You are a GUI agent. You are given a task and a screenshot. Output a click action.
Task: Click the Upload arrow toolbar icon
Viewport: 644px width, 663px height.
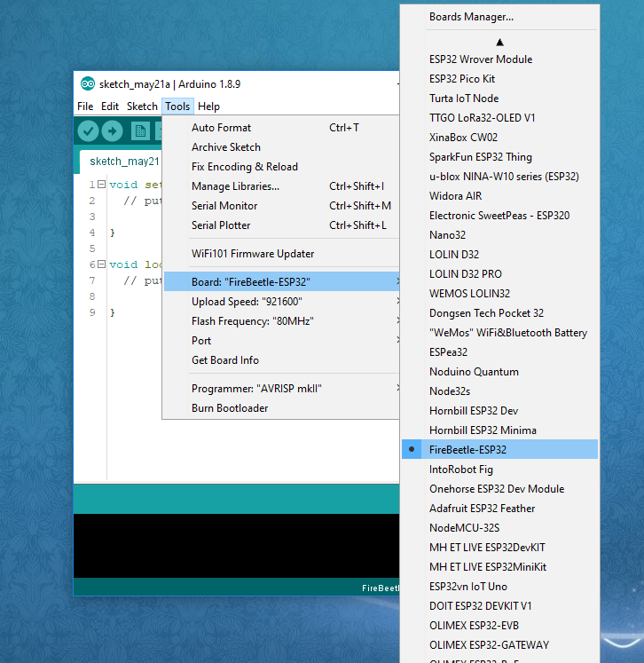click(x=113, y=131)
